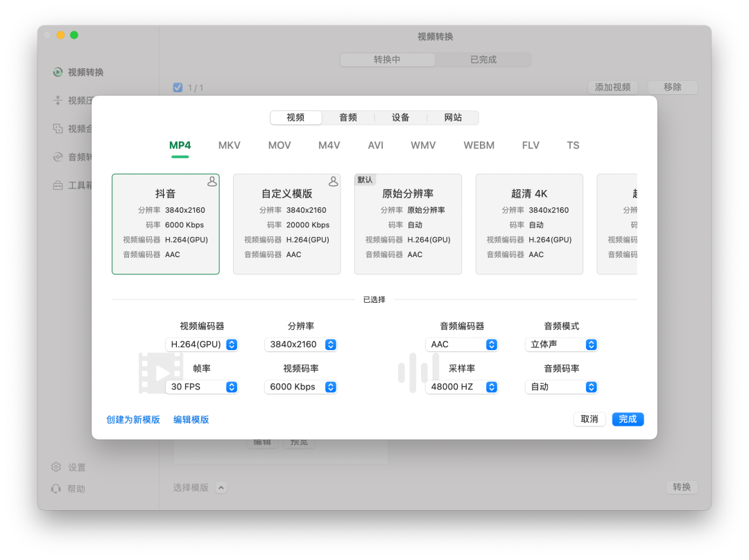Open the 视频码率 6000 Kbps dropdown
749x560 pixels.
point(300,387)
